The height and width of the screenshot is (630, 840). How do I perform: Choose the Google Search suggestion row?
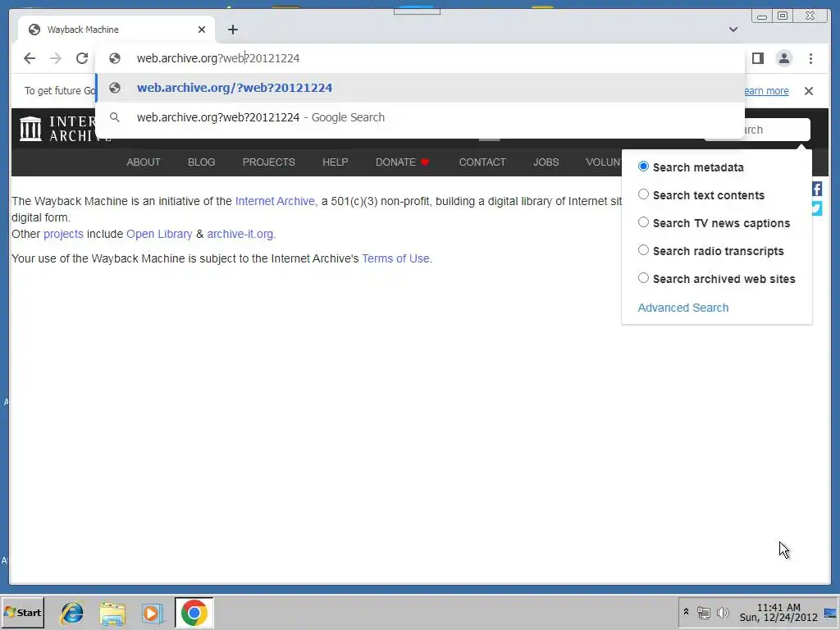point(420,117)
